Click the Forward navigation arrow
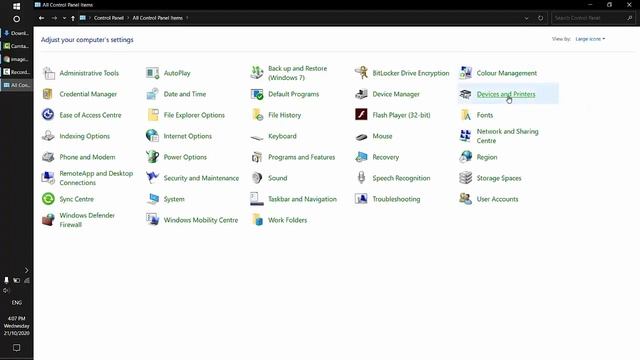This screenshot has height=360, width=640. pos(54,18)
